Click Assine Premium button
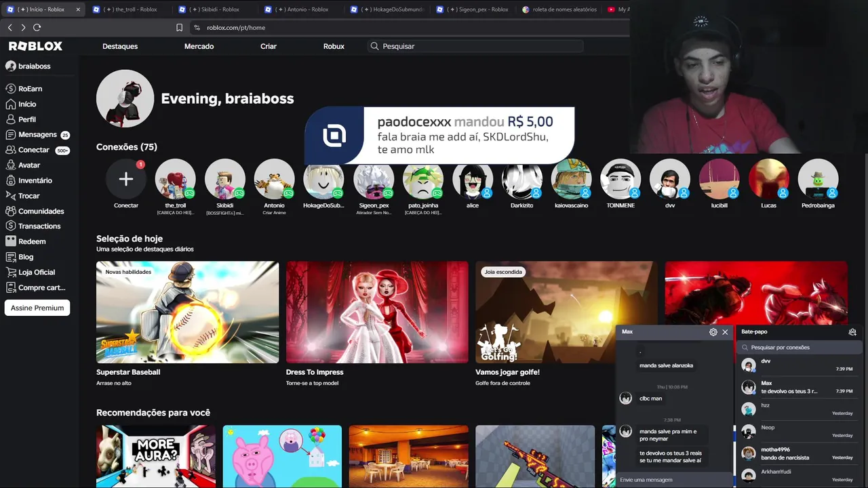 click(x=37, y=308)
